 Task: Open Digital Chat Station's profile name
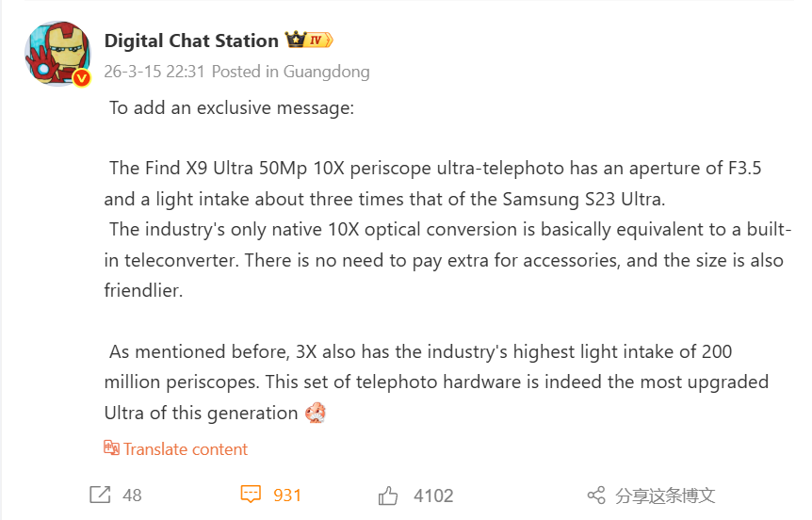pyautogui.click(x=191, y=41)
